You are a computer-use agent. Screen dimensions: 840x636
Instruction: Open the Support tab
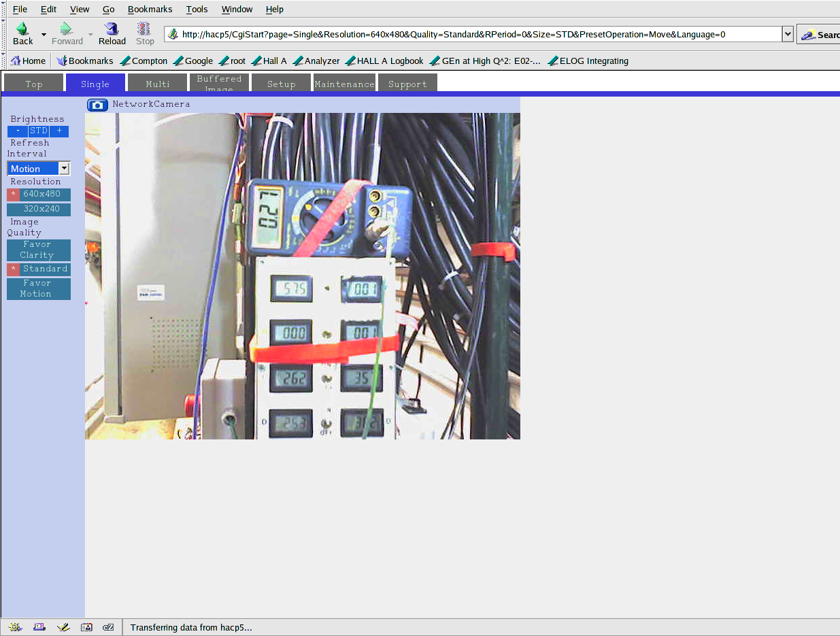(x=407, y=83)
